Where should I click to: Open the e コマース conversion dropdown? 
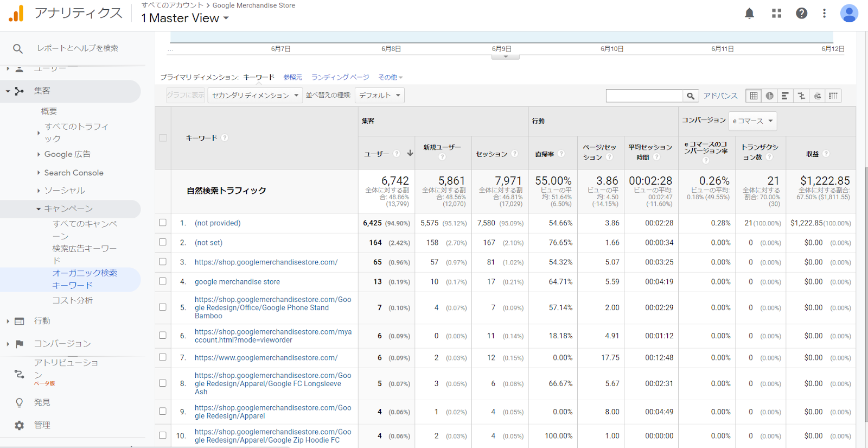[x=752, y=121]
